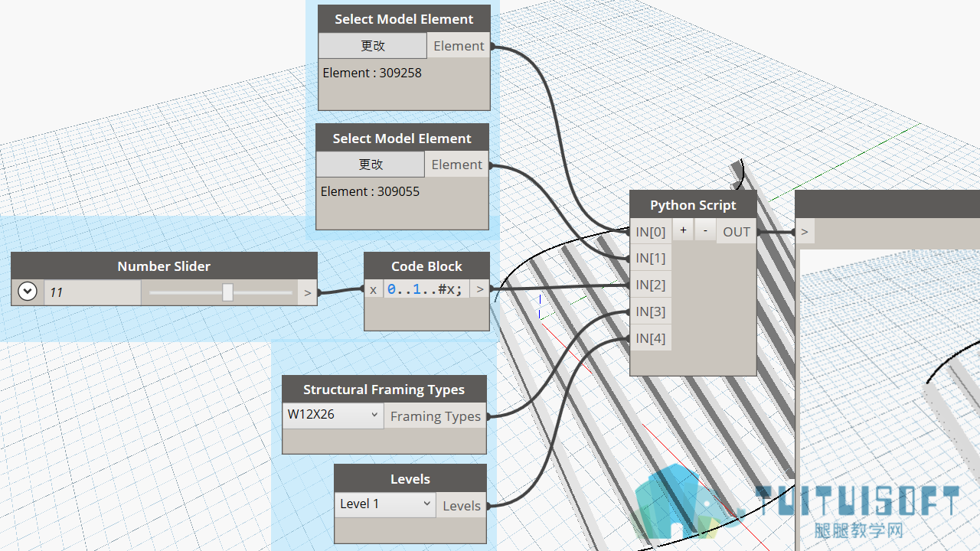Image resolution: width=980 pixels, height=551 pixels.
Task: Click the Python Script IN[3] port
Action: pyautogui.click(x=651, y=312)
